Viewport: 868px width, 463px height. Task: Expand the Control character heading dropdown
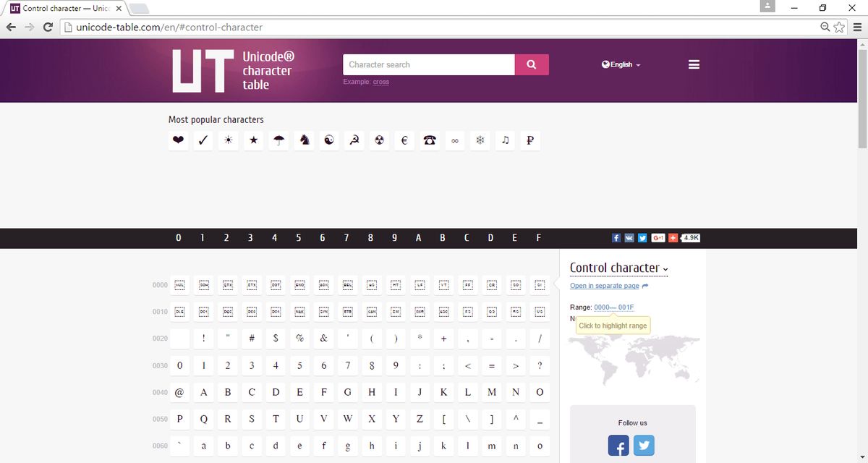(664, 268)
